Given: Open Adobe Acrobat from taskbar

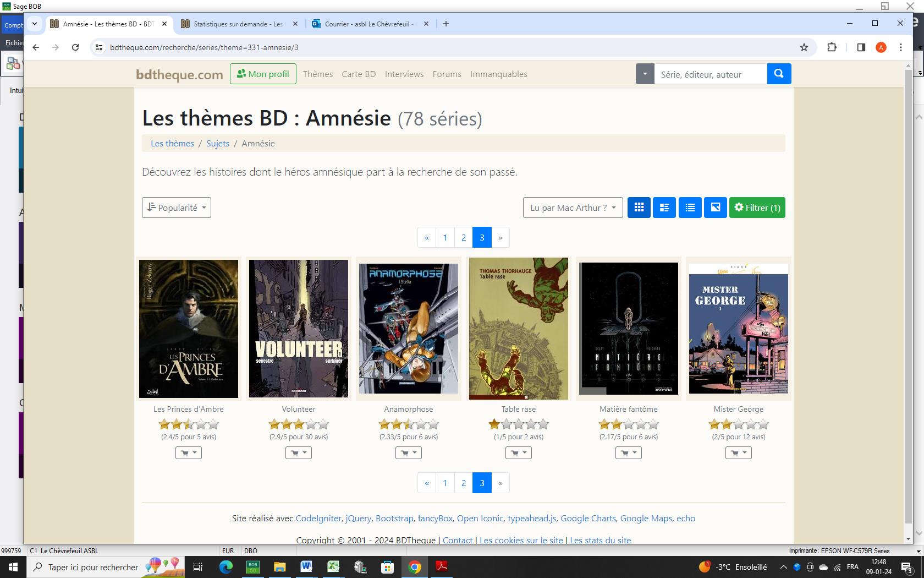Looking at the screenshot, I should [441, 567].
